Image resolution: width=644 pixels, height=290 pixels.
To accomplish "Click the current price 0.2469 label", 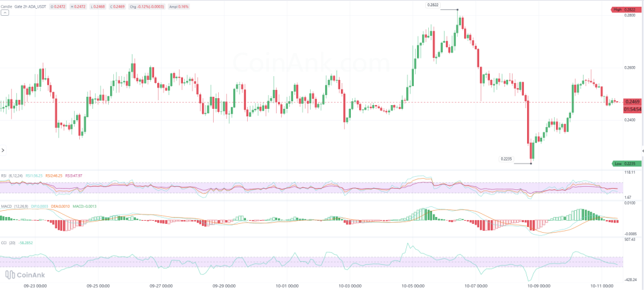I will coord(633,101).
